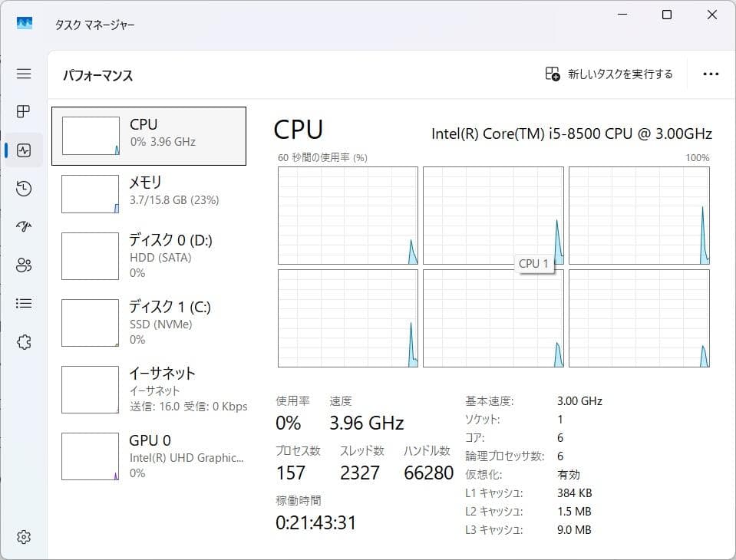Open the Details page (list icon)
The image size is (736, 560).
pos(23,304)
